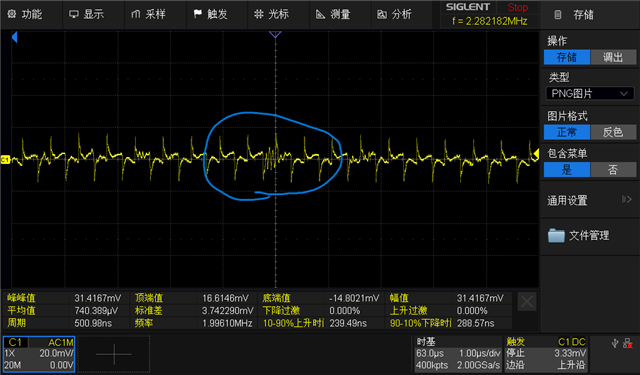Expand 通用设置 general settings
Viewport: 640px width, 375px height.
tap(590, 200)
